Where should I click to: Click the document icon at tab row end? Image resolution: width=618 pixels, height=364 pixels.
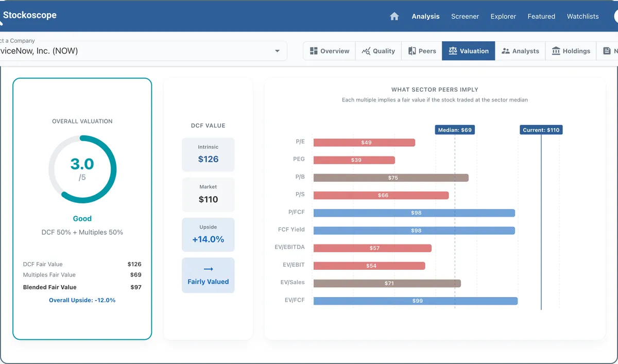[607, 51]
